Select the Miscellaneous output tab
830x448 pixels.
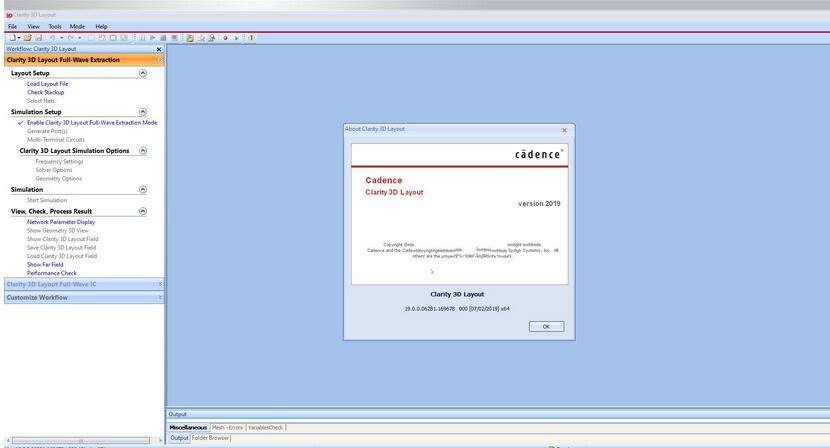(188, 427)
